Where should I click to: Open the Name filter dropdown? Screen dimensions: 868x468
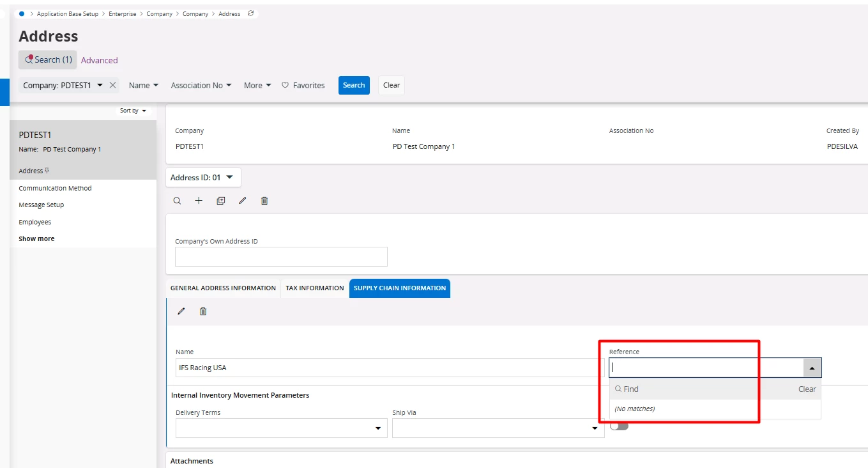(x=144, y=85)
